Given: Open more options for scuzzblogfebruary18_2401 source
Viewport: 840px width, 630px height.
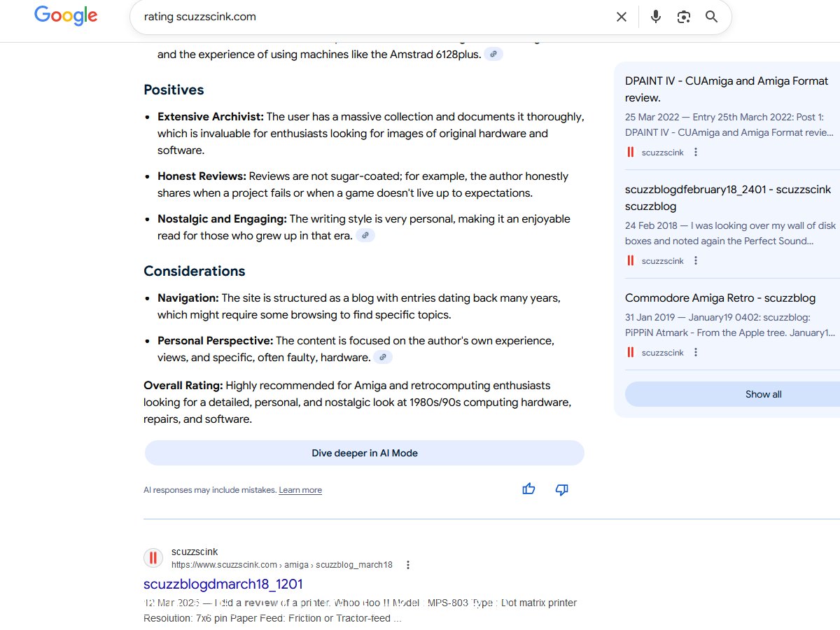Looking at the screenshot, I should [696, 260].
